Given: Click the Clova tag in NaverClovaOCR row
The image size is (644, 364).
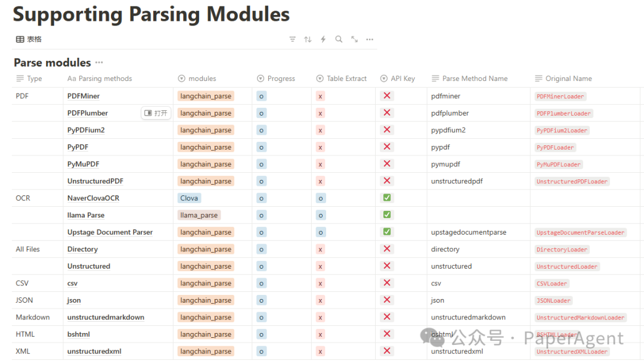Looking at the screenshot, I should pyautogui.click(x=189, y=198).
